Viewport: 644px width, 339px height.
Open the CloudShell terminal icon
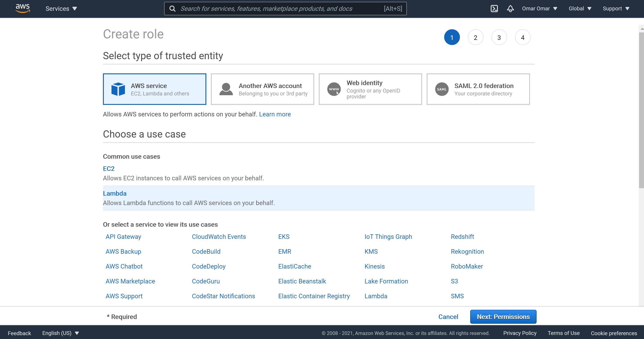pyautogui.click(x=494, y=9)
